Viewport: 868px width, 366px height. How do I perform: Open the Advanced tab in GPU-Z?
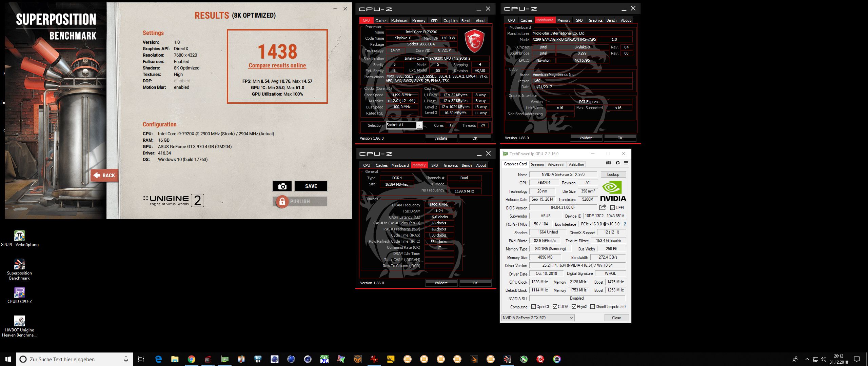coord(556,165)
